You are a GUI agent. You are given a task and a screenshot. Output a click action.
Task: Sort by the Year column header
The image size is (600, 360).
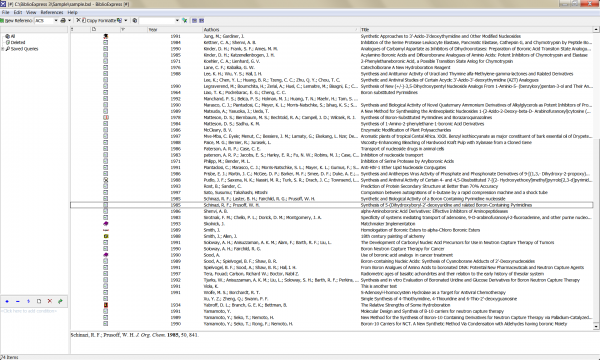tap(174, 29)
